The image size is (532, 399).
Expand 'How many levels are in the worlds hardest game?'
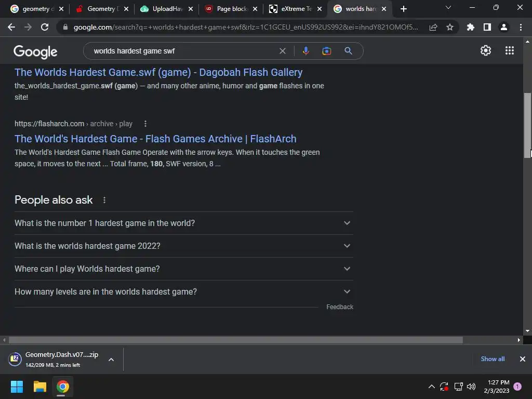point(184,292)
